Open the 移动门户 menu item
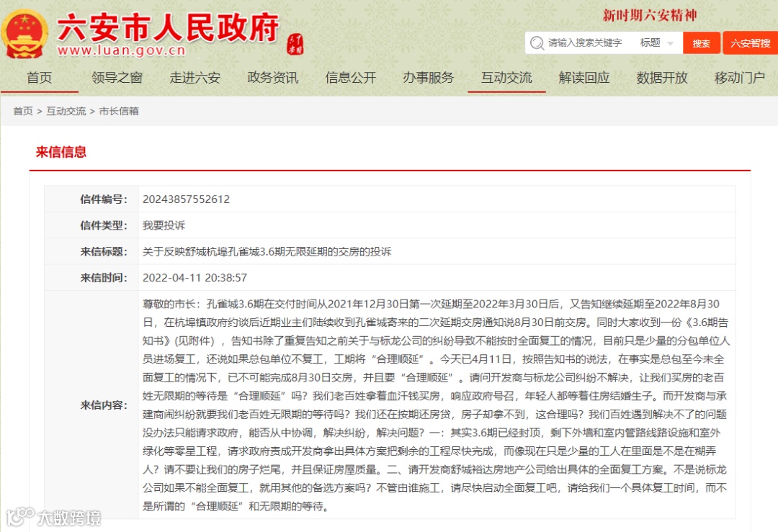This screenshot has height=532, width=778. tap(740, 78)
